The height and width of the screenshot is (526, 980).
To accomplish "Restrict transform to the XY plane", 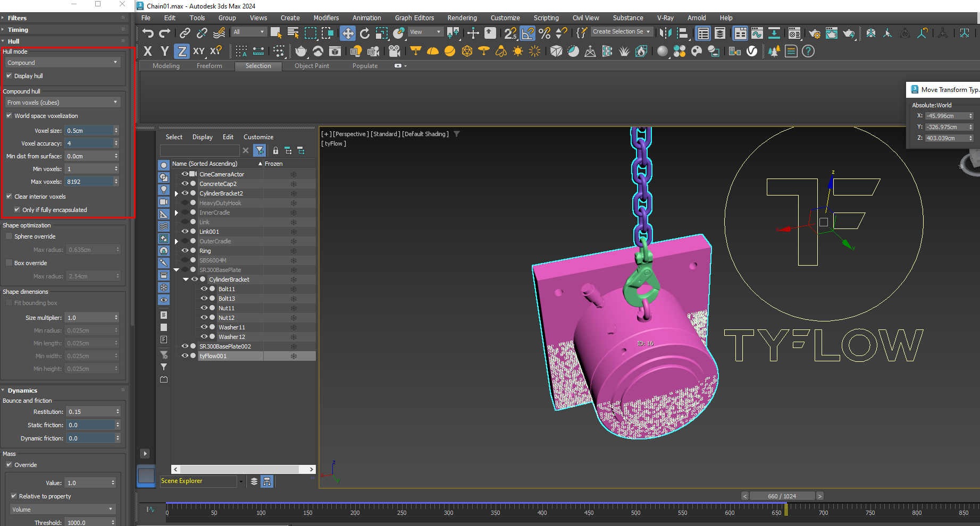I will (199, 51).
